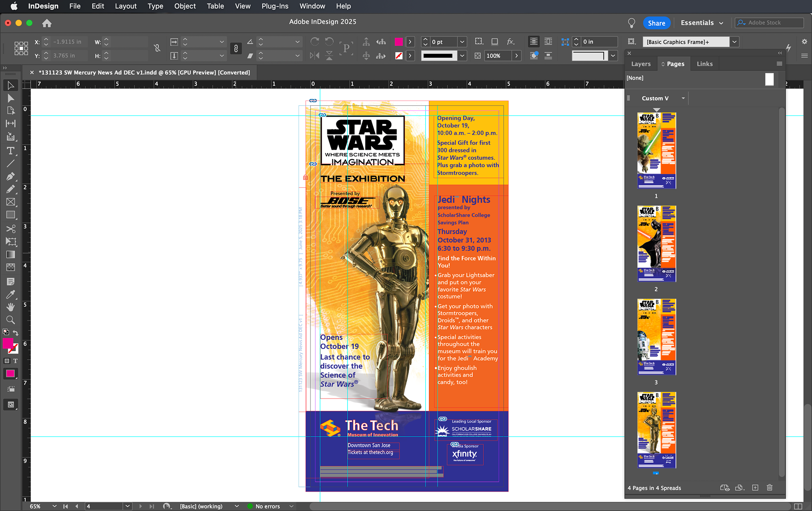This screenshot has height=511, width=812.
Task: Open the Layout menu
Action: coord(126,6)
